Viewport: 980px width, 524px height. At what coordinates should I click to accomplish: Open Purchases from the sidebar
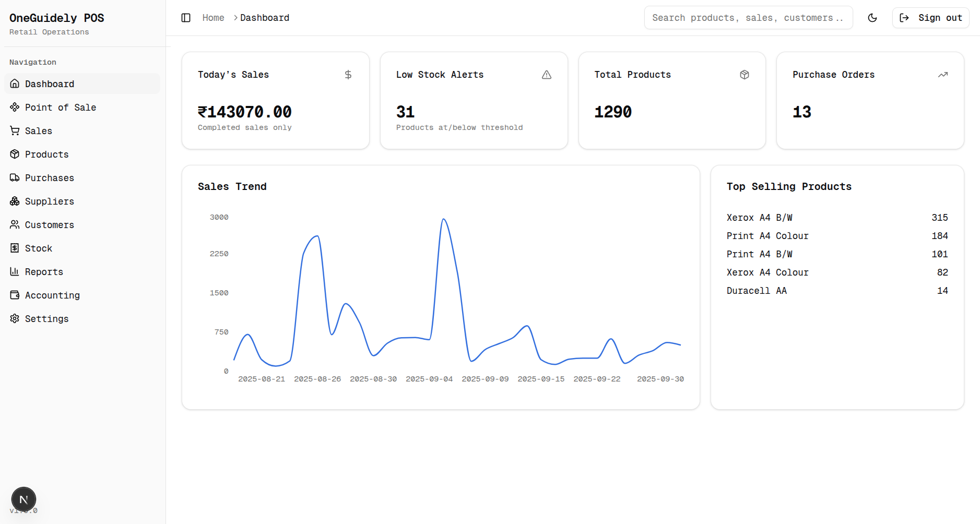pos(49,177)
